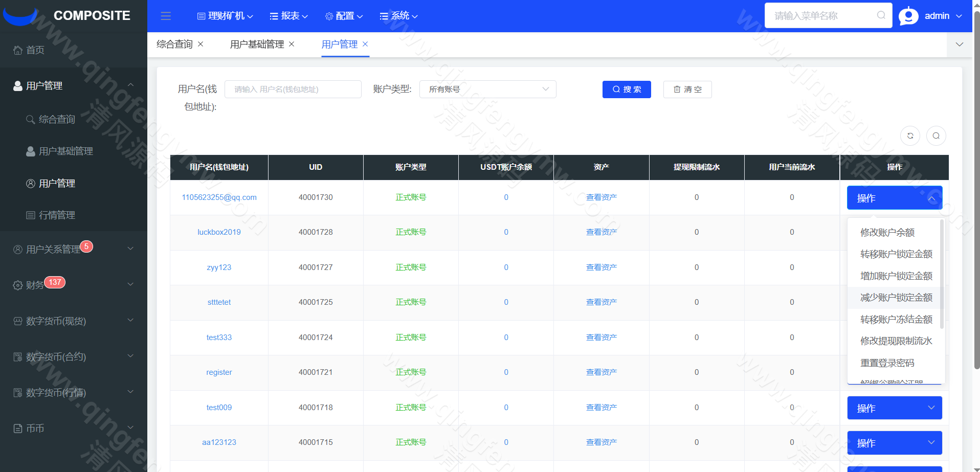
Task: Click the home icon next to 首页
Action: (17, 50)
